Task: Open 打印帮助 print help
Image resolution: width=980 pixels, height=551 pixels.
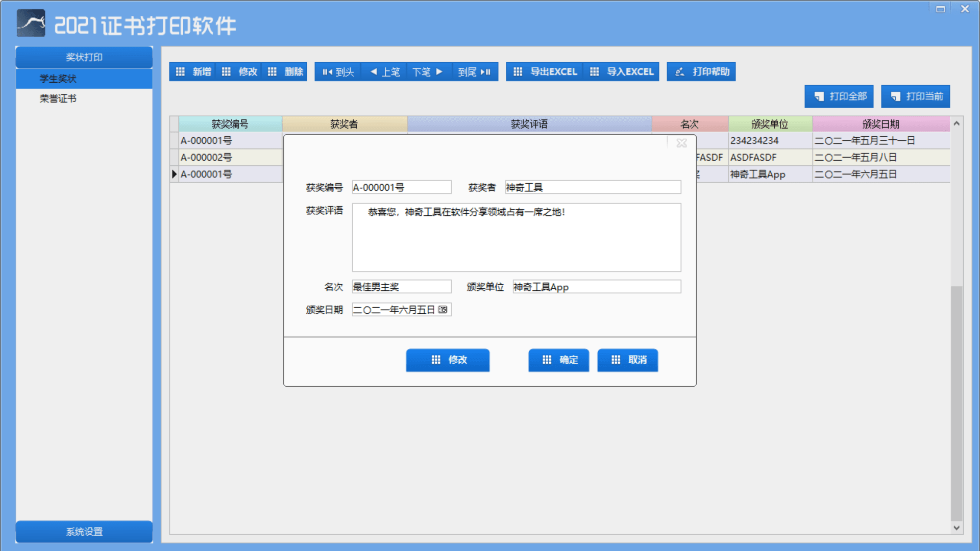Action: (x=701, y=72)
